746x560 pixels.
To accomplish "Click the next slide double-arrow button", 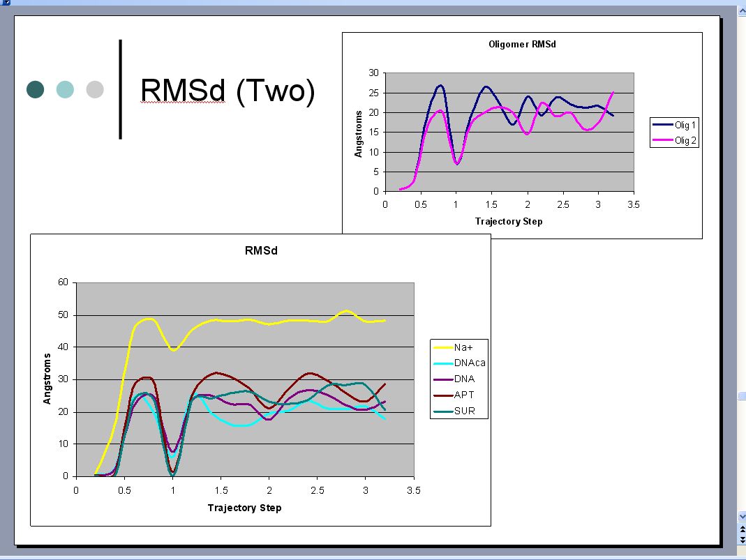I will click(742, 540).
